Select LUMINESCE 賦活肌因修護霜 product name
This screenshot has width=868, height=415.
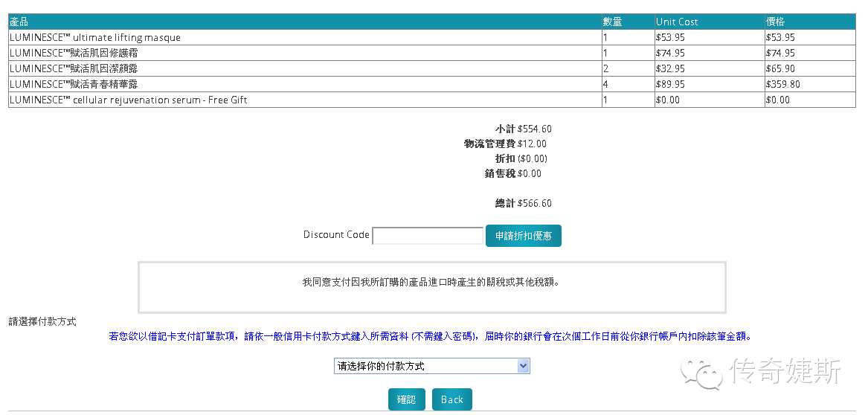74,53
